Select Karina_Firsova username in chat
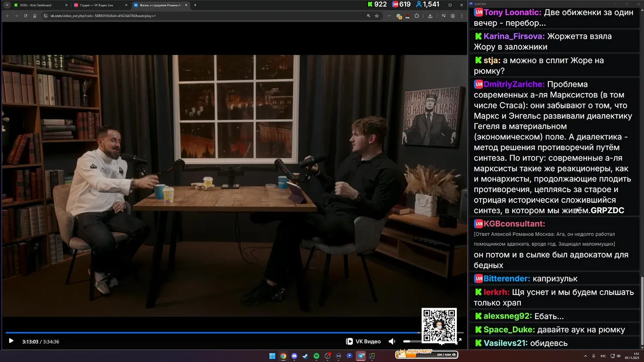The height and width of the screenshot is (362, 644). click(514, 36)
